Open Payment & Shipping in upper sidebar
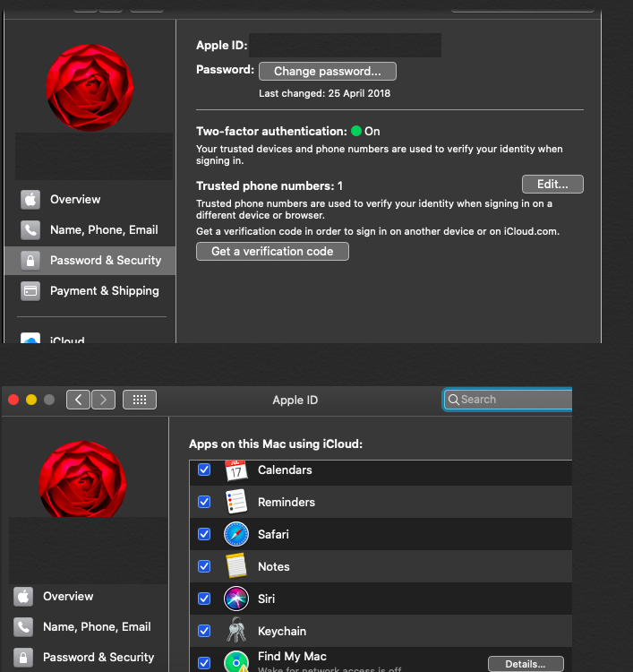 (x=90, y=290)
